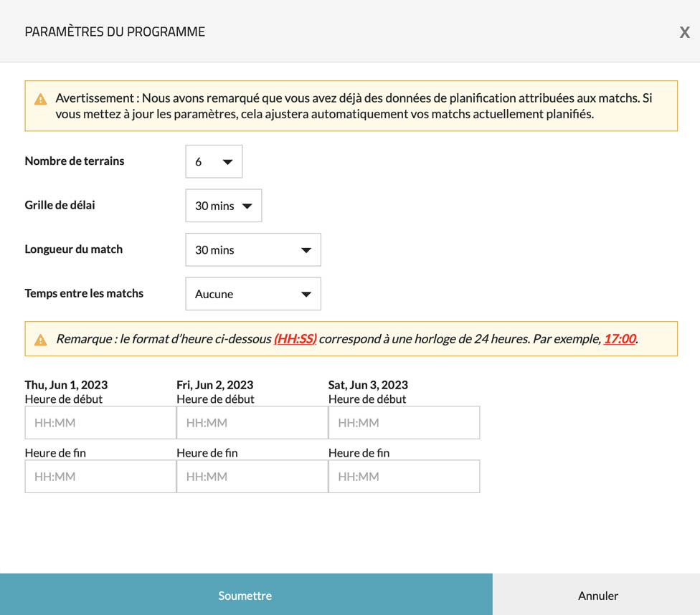Click the Grille de délai label
Image resolution: width=700 pixels, height=615 pixels.
click(60, 205)
